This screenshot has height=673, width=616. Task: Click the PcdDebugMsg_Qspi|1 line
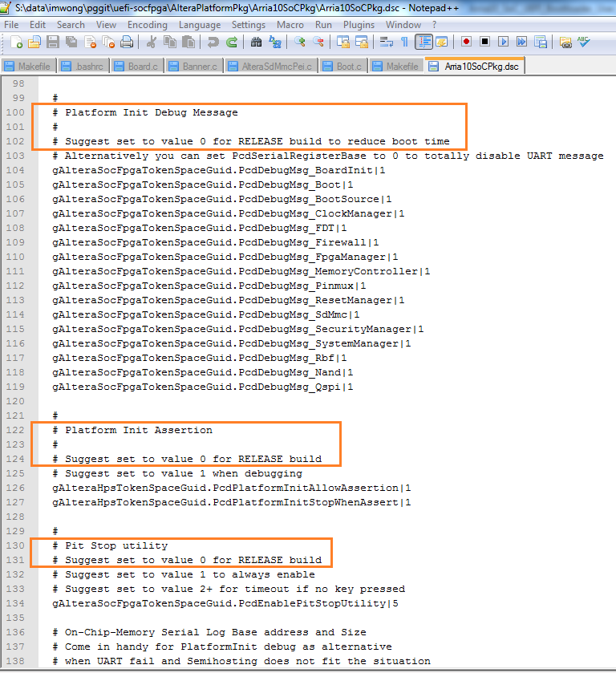(x=203, y=387)
